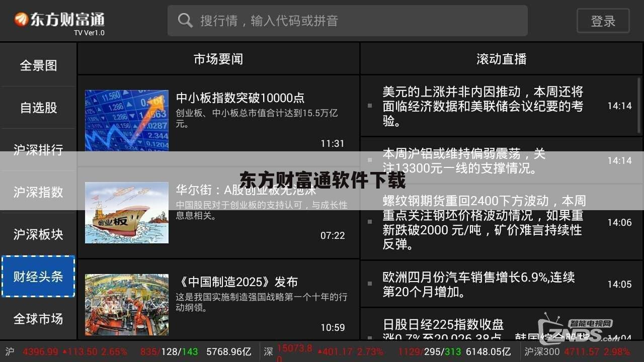This screenshot has width=644, height=362.
Task: Open the 沪深板块 sidebar item
Action: [38, 234]
